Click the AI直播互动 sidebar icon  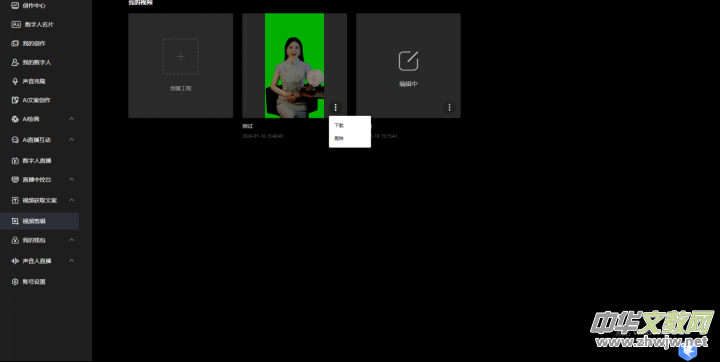[15, 140]
